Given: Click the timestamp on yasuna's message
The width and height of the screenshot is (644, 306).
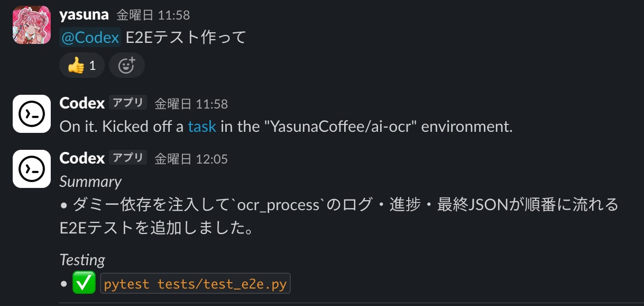Looking at the screenshot, I should (153, 15).
